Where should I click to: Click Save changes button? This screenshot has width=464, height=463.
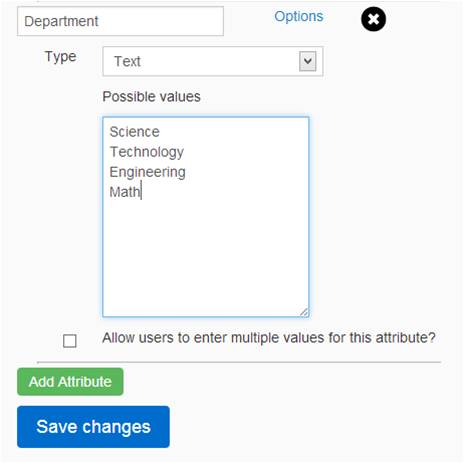pyautogui.click(x=93, y=427)
